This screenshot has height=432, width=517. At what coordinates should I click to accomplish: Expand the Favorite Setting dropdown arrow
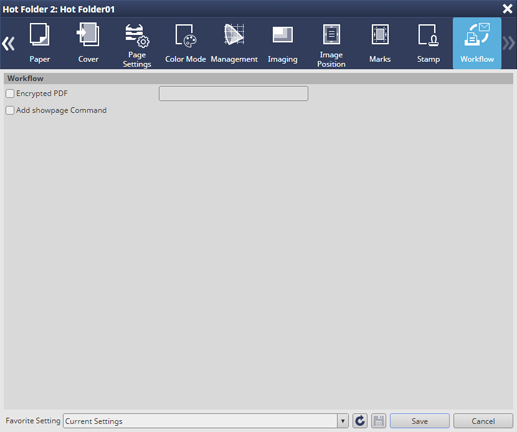pyautogui.click(x=343, y=421)
